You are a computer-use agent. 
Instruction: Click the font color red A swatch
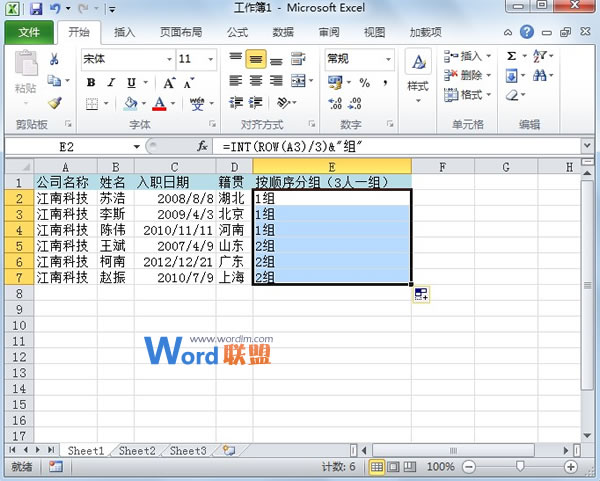tap(159, 103)
